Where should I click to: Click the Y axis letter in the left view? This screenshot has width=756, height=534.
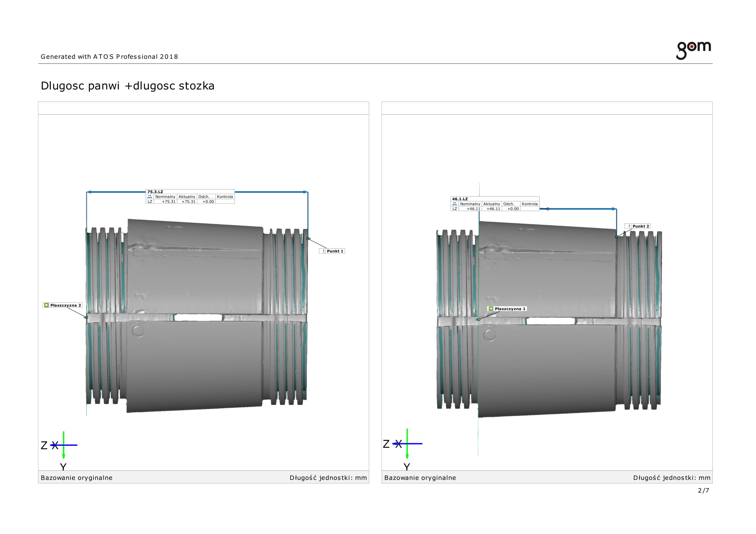point(63,467)
